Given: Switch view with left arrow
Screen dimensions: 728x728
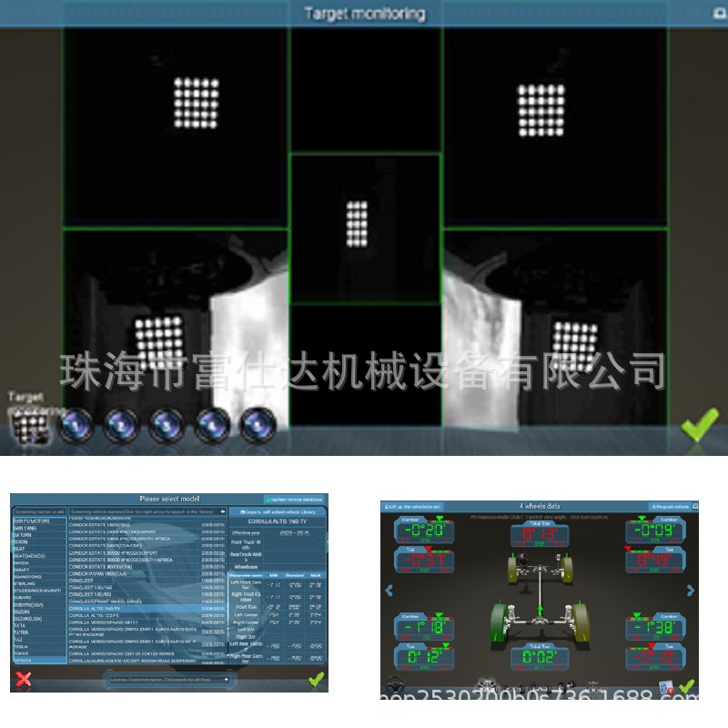Looking at the screenshot, I should [389, 590].
